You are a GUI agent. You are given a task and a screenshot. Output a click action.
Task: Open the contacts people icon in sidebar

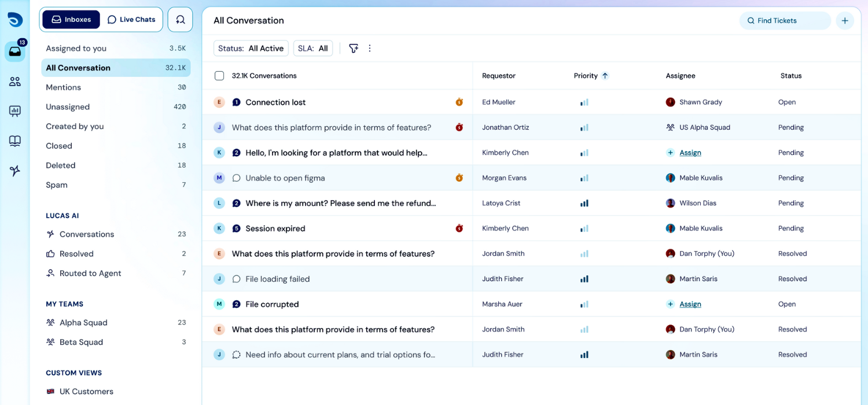tap(15, 82)
